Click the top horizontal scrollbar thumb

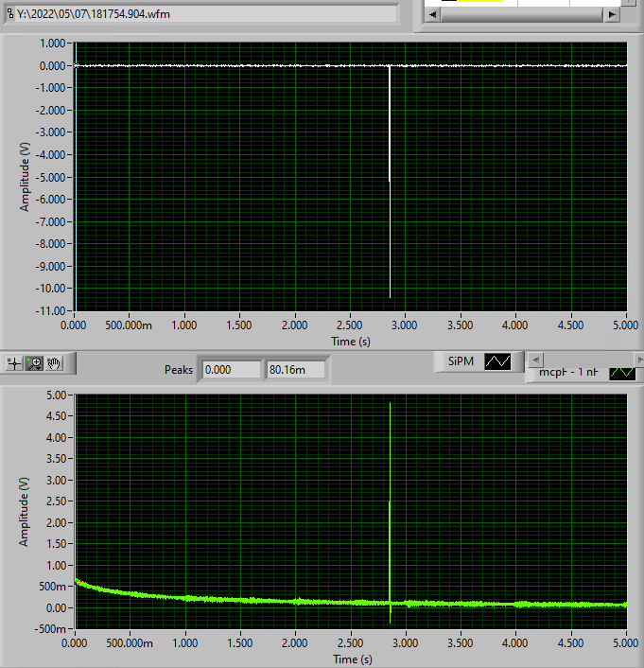click(x=522, y=14)
